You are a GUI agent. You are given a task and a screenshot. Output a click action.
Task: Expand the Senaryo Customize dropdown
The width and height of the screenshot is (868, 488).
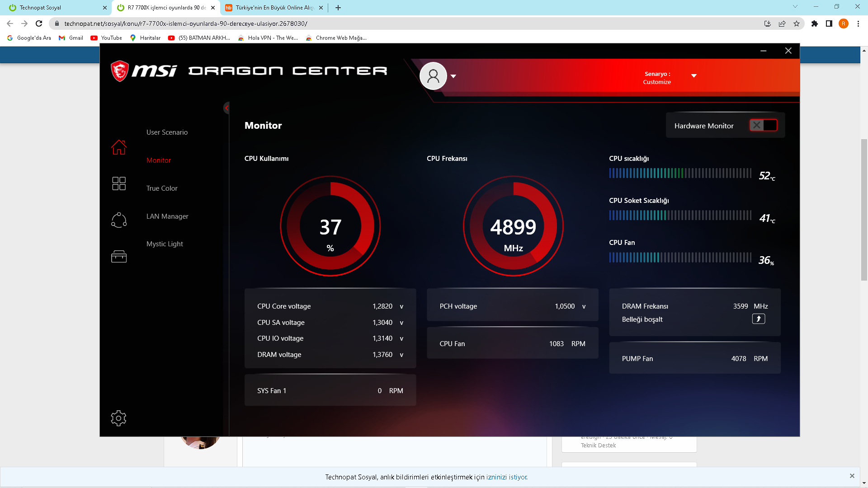tap(694, 76)
